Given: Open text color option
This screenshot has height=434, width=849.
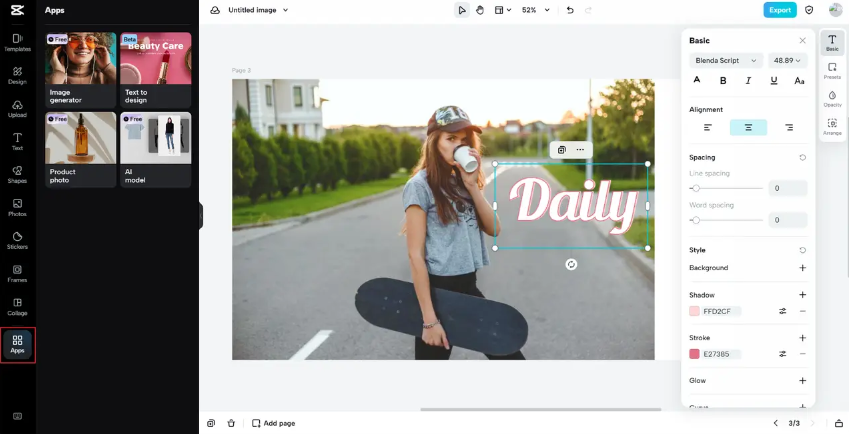Looking at the screenshot, I should click(697, 80).
